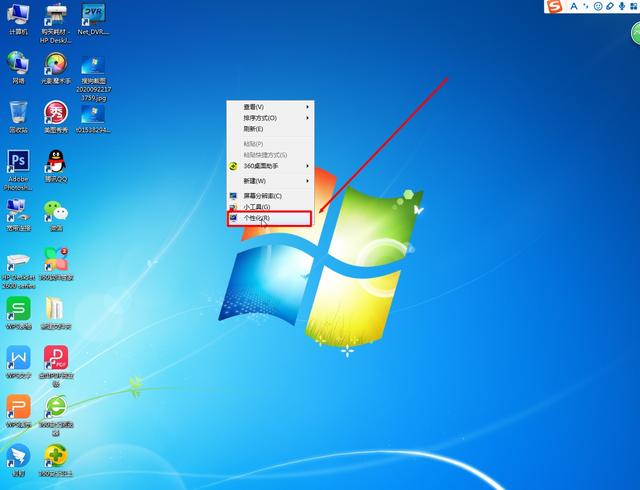Select the green WPS Spreadsheet shortcut

(18, 313)
